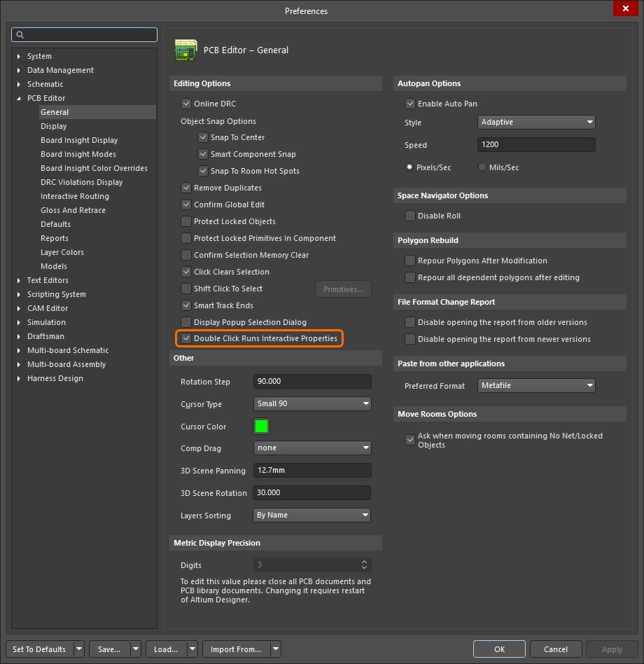Toggle Smart Track Ends checkbox
The image size is (644, 664).
[x=186, y=305]
